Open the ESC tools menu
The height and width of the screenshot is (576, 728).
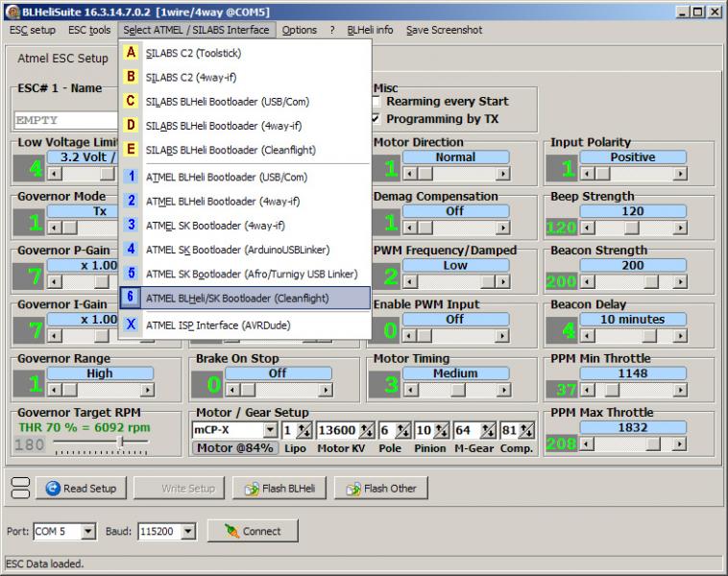pyautogui.click(x=89, y=30)
